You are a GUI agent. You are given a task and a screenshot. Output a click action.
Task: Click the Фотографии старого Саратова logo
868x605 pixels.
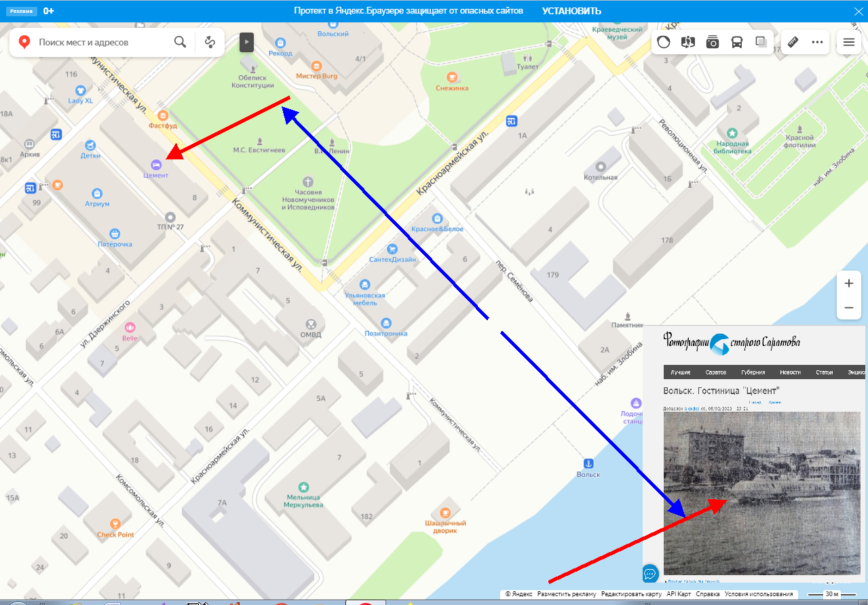732,344
